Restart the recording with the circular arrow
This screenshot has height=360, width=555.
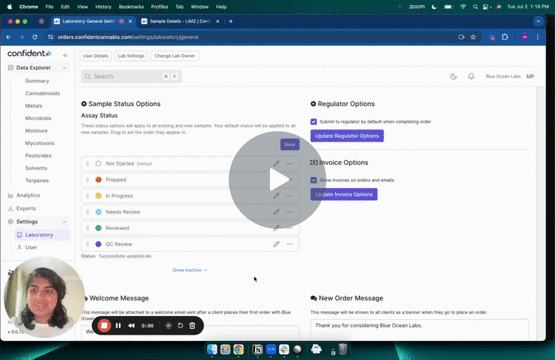pos(180,325)
